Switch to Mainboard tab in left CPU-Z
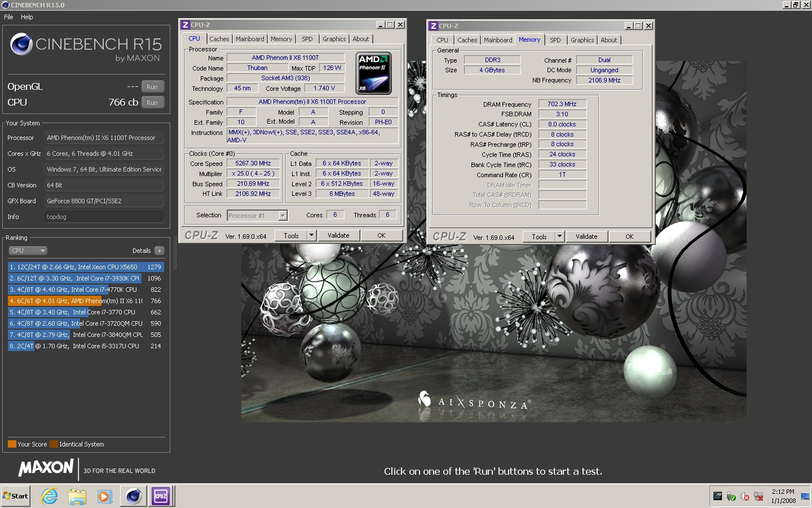The image size is (812, 508). (x=250, y=39)
